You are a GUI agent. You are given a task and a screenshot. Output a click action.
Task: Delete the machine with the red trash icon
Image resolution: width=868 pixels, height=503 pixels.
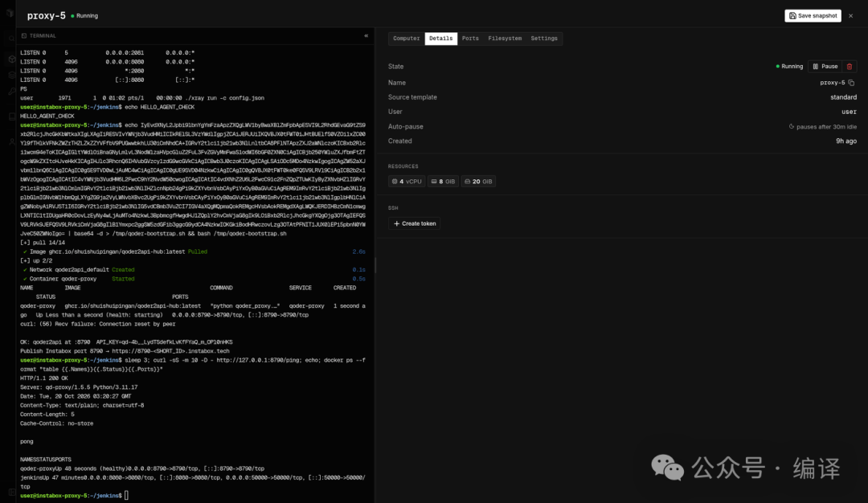tap(850, 67)
